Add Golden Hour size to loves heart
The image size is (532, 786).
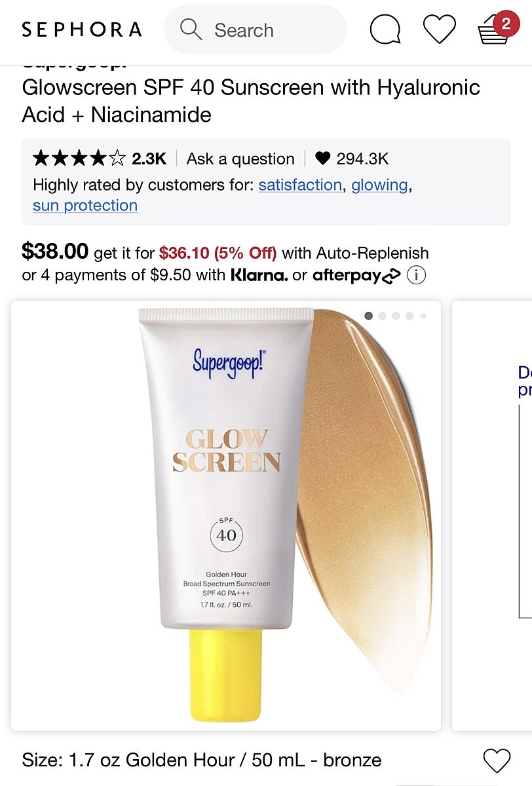(496, 760)
